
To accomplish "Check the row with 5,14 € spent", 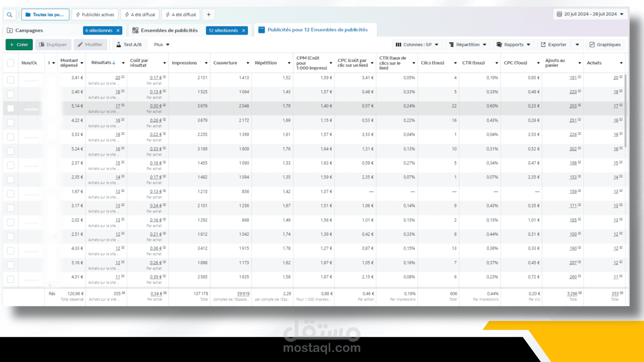I will (x=11, y=108).
